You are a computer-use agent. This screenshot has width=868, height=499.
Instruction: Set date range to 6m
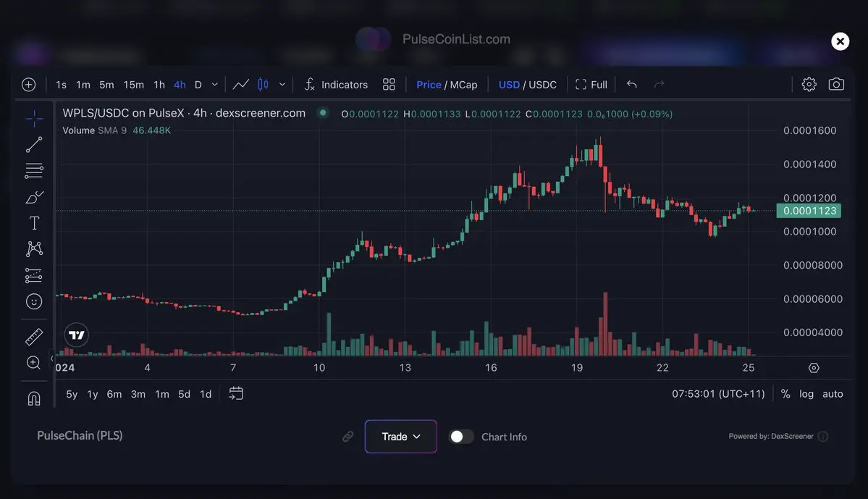point(114,394)
